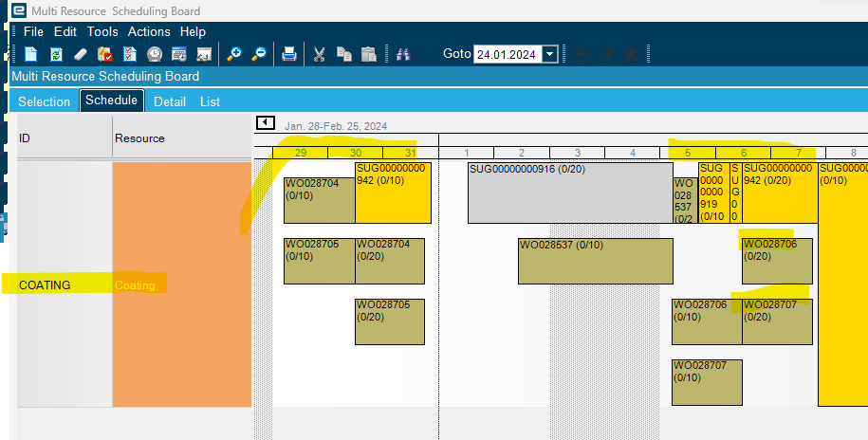Open the Edit menu
Image resolution: width=868 pixels, height=440 pixels.
tap(65, 31)
